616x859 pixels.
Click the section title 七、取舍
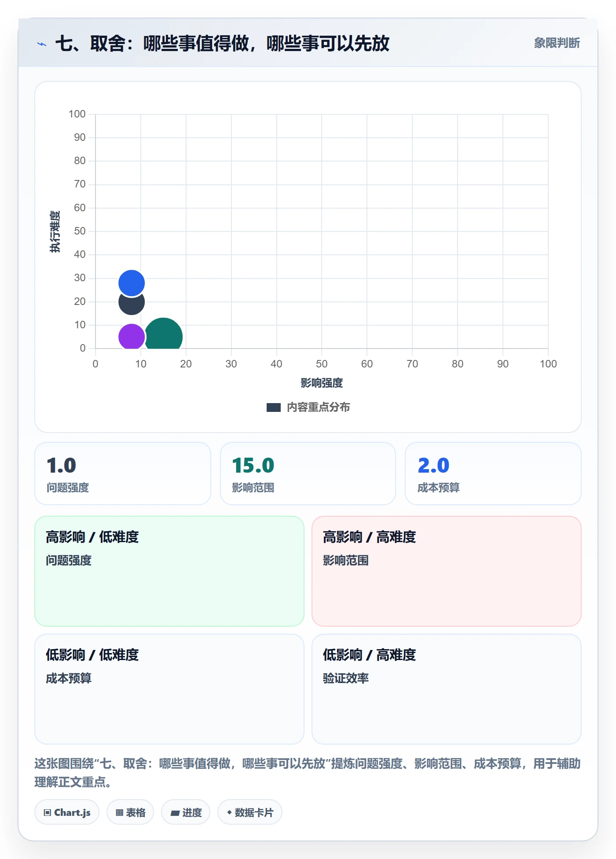pyautogui.click(x=222, y=44)
